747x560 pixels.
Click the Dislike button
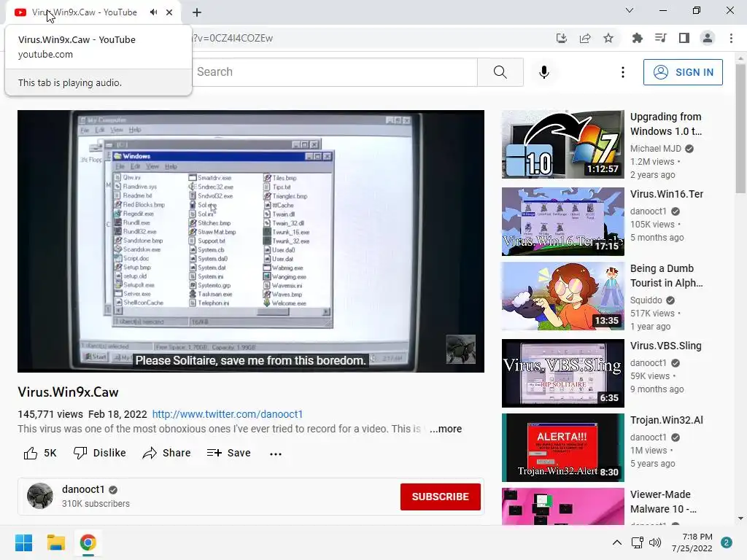(99, 453)
